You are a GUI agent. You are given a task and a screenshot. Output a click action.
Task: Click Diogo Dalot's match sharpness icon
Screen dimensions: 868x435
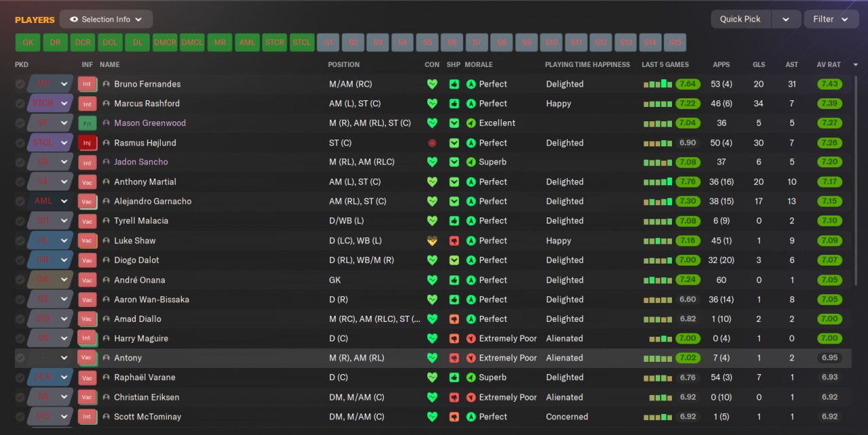(x=454, y=260)
